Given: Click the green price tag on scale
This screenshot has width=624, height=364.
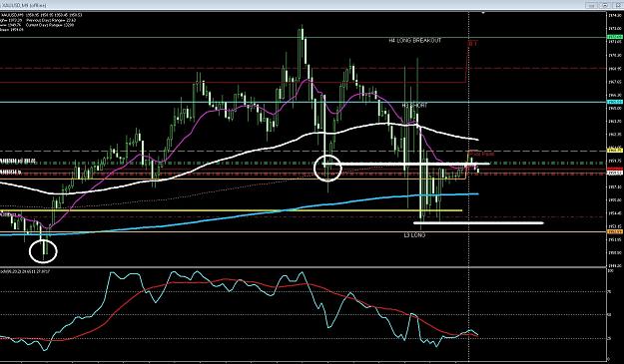Looking at the screenshot, I should pyautogui.click(x=615, y=37).
